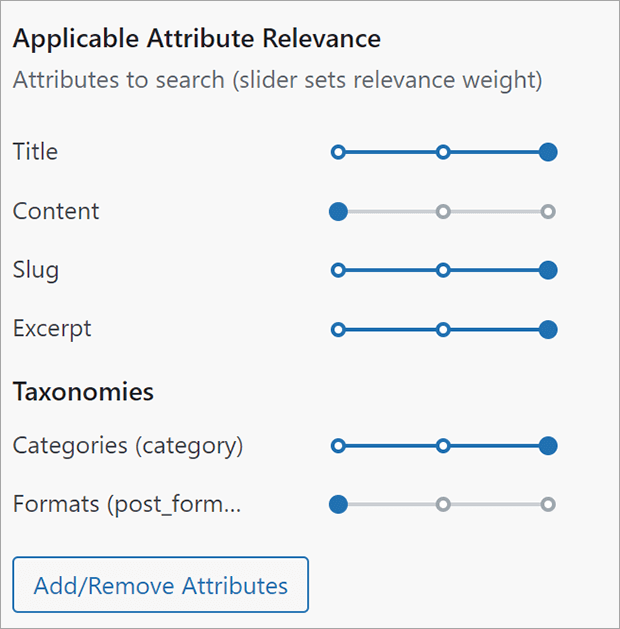Set Slug relevance slider to lowest stop
The image size is (620, 629).
(x=338, y=270)
